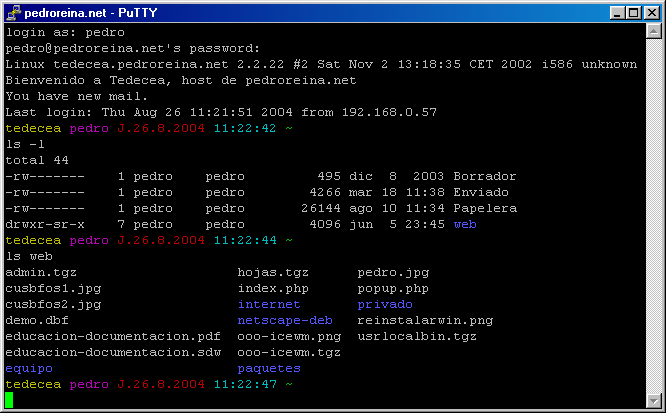The width and height of the screenshot is (666, 413).
Task: Select the paquetes directory entry
Action: [268, 368]
